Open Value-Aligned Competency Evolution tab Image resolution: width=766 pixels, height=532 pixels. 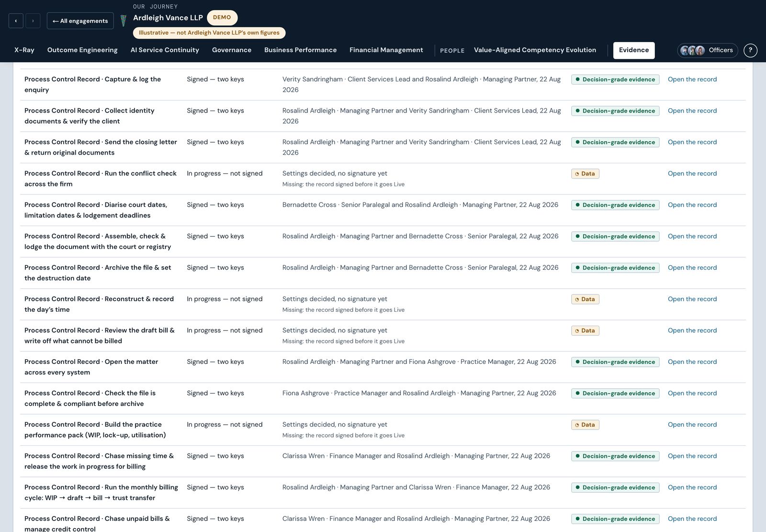point(535,50)
